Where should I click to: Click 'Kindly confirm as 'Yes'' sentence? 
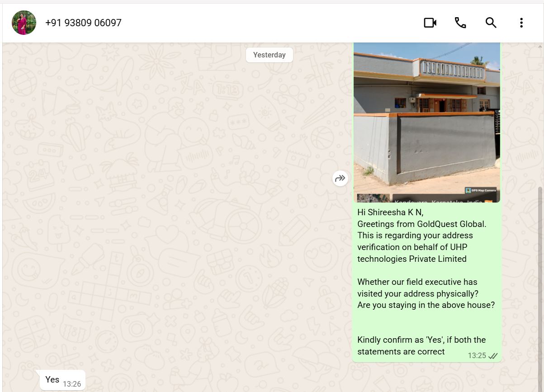point(421,345)
